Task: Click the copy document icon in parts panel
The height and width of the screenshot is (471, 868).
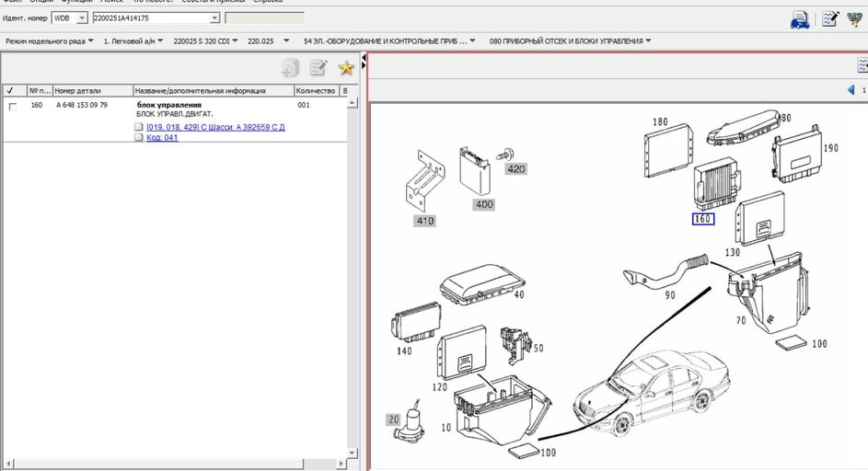Action: 291,67
